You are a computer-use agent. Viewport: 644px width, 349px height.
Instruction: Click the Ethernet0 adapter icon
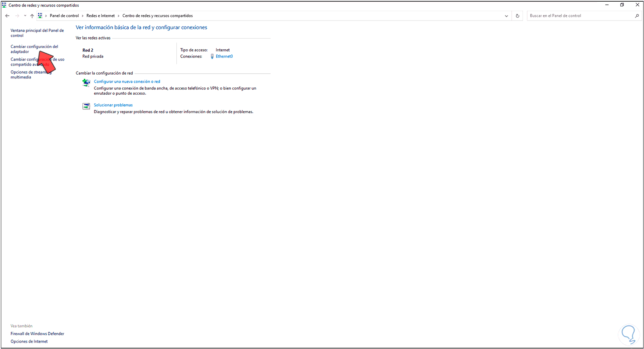pos(212,56)
